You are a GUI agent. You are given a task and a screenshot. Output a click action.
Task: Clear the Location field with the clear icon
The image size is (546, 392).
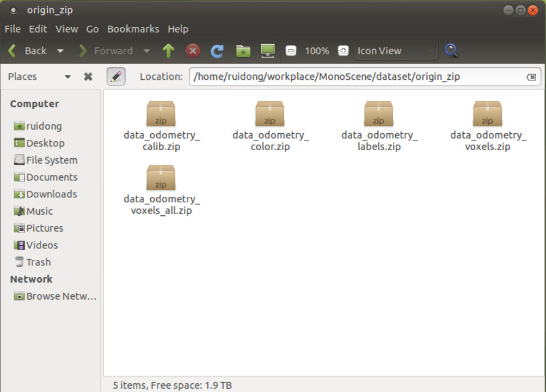click(531, 77)
